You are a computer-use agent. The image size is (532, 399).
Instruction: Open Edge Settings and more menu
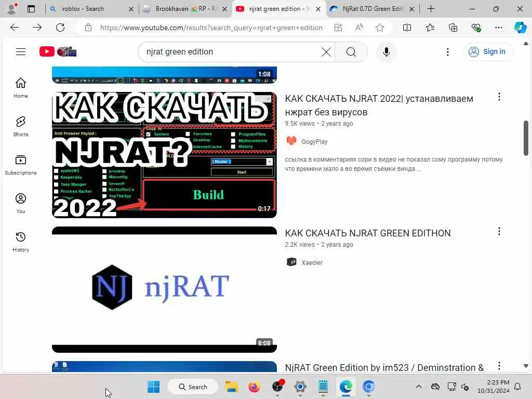tap(498, 28)
